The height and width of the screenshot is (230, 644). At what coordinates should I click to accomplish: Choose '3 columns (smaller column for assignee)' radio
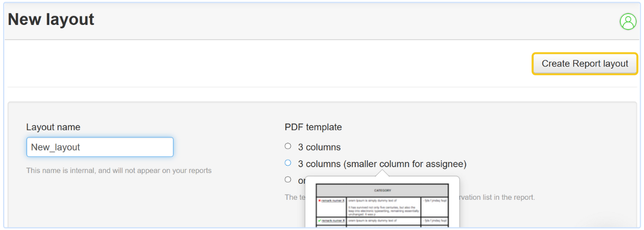coord(288,163)
